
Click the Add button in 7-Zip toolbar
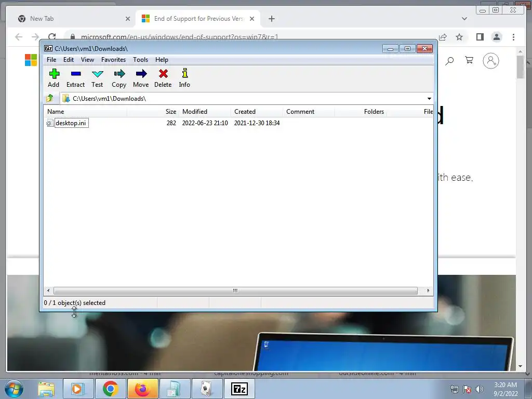54,78
